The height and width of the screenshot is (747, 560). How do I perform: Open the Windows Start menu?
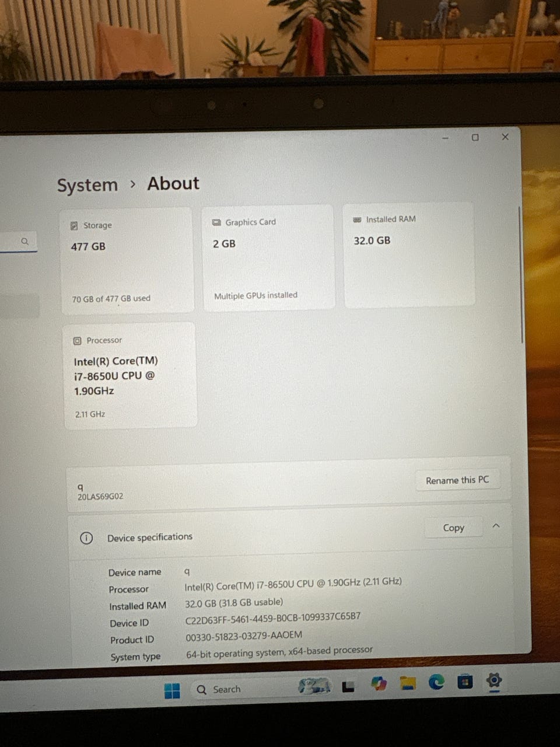point(172,691)
